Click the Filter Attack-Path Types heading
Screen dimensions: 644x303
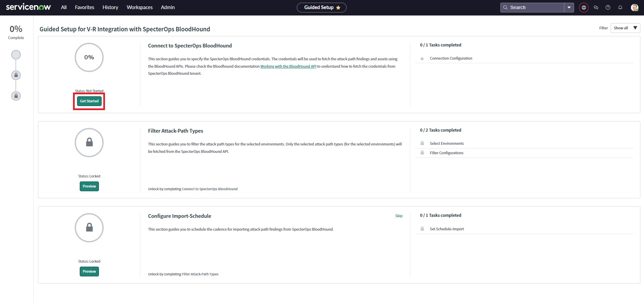176,131
